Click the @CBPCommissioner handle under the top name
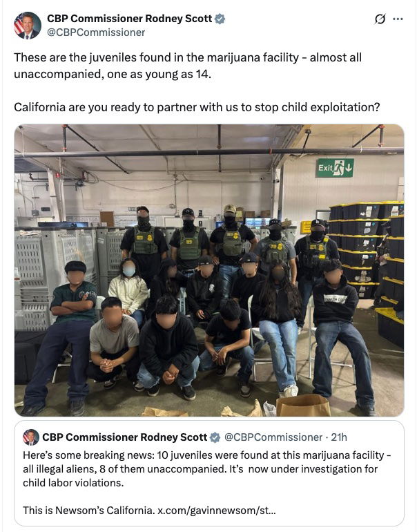This screenshot has width=417, height=532. click(96, 32)
